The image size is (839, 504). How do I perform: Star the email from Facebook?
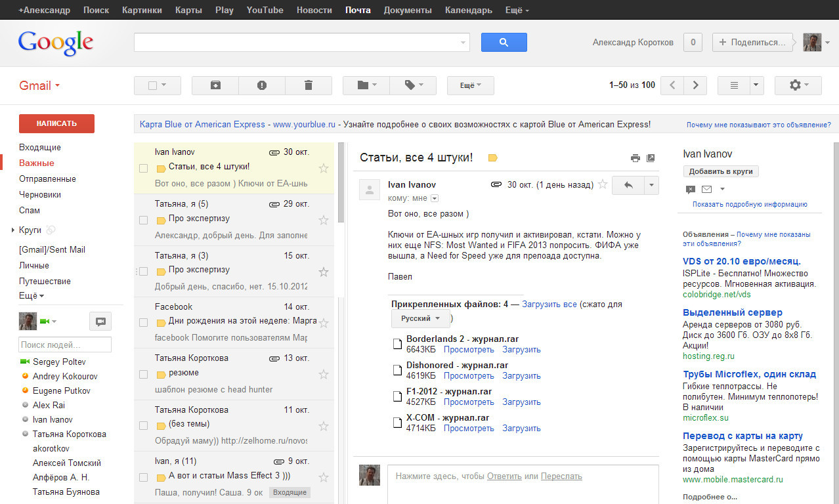tap(323, 323)
